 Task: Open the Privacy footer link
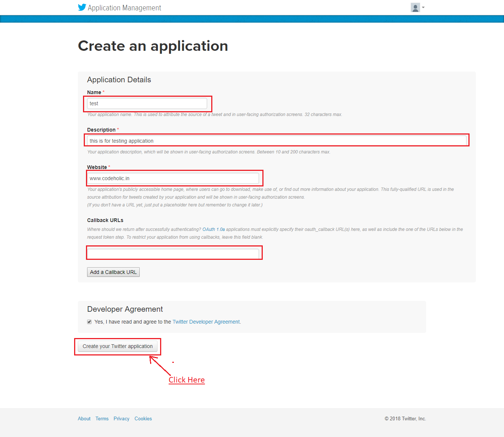point(122,418)
